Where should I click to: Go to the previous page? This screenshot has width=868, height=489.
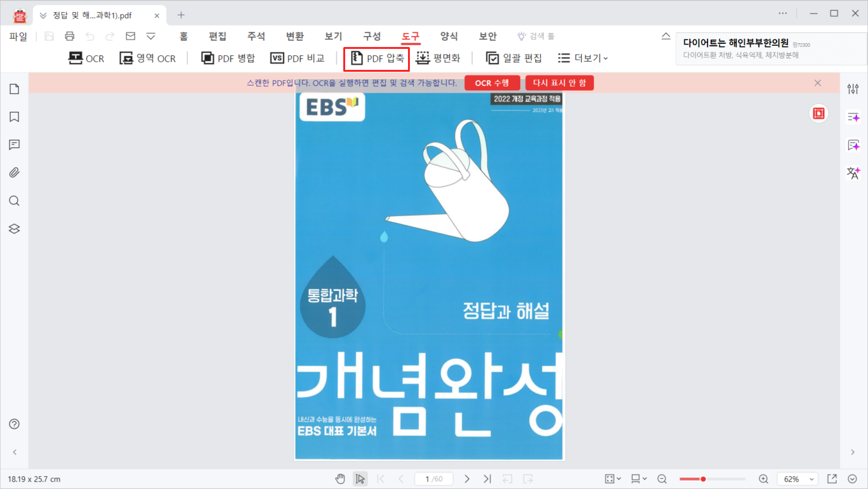coord(401,479)
